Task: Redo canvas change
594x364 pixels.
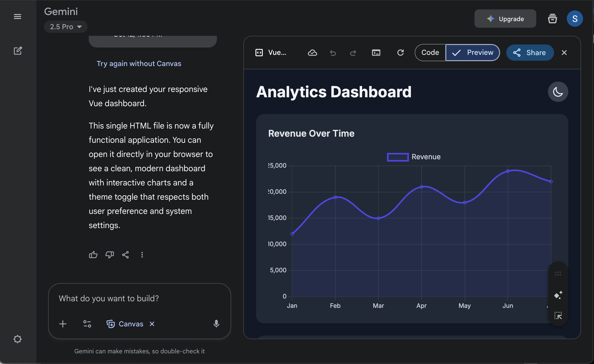Action: pyautogui.click(x=353, y=53)
